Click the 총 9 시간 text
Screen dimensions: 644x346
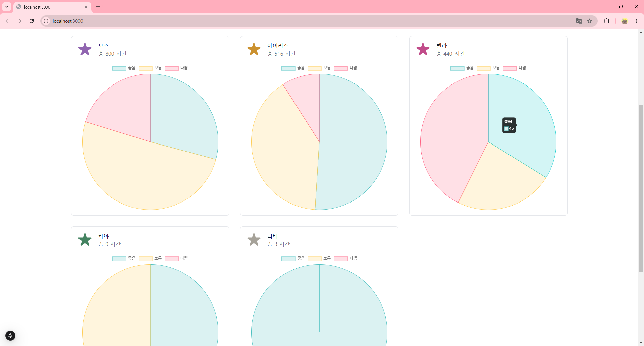(x=109, y=244)
